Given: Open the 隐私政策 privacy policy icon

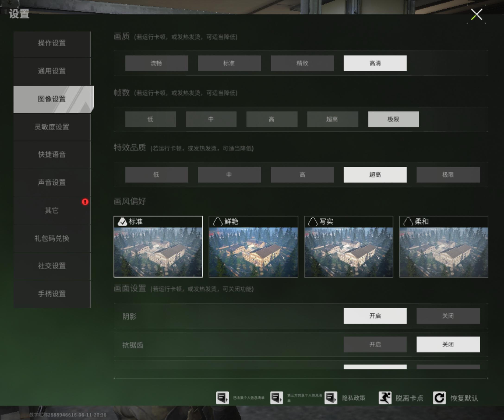Looking at the screenshot, I should pos(331,398).
